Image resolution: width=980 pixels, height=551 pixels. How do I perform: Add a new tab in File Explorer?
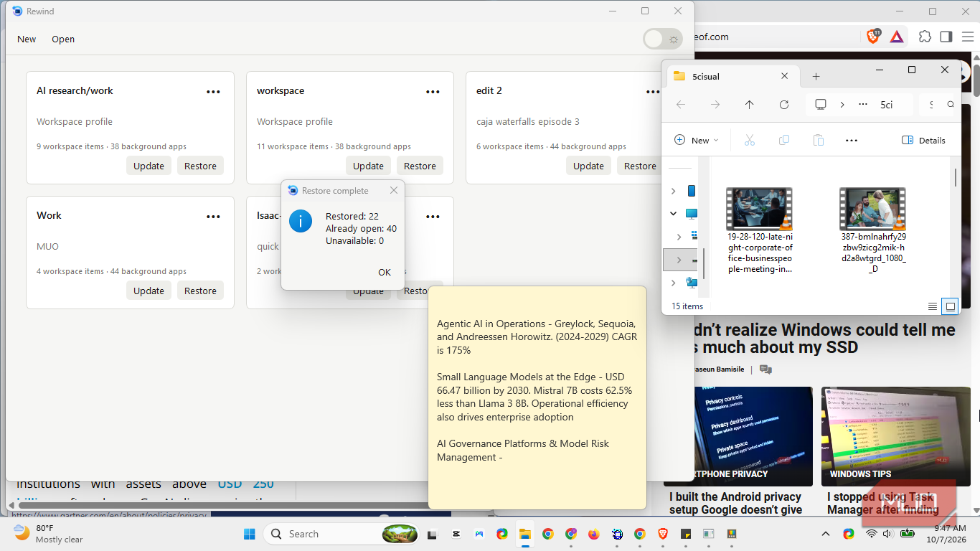[816, 76]
